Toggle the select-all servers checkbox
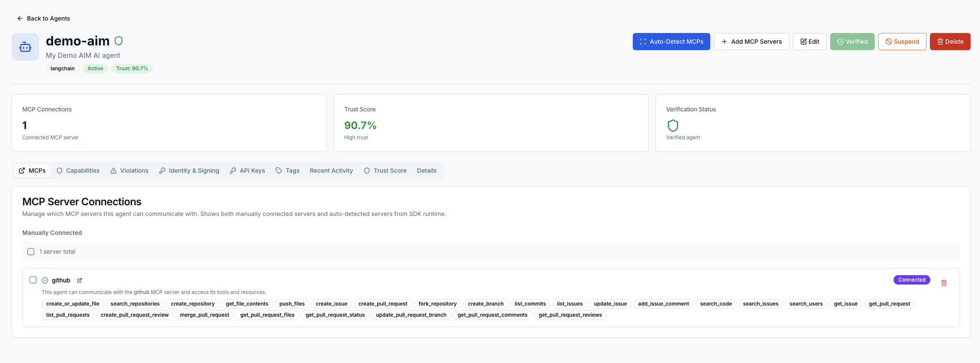Image resolution: width=980 pixels, height=363 pixels. pos(31,252)
